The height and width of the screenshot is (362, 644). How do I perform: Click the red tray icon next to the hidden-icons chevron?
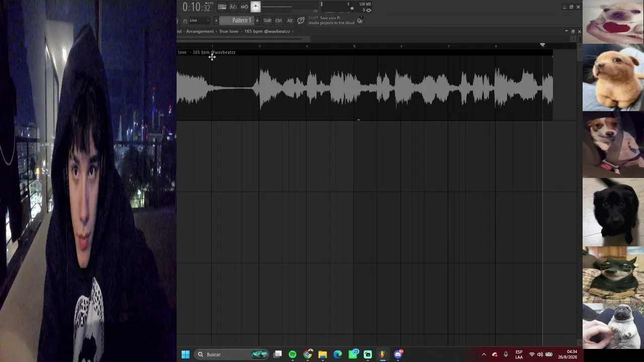click(x=495, y=354)
